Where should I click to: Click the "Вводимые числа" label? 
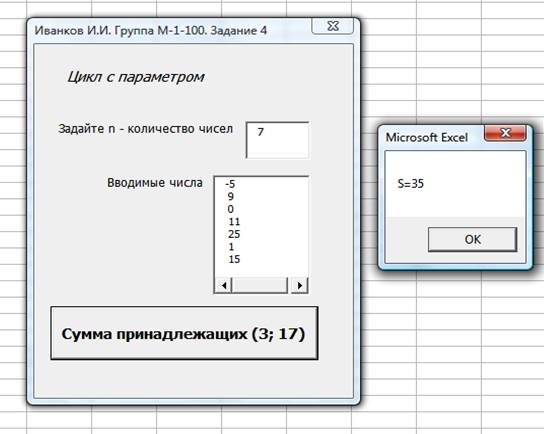(x=155, y=182)
